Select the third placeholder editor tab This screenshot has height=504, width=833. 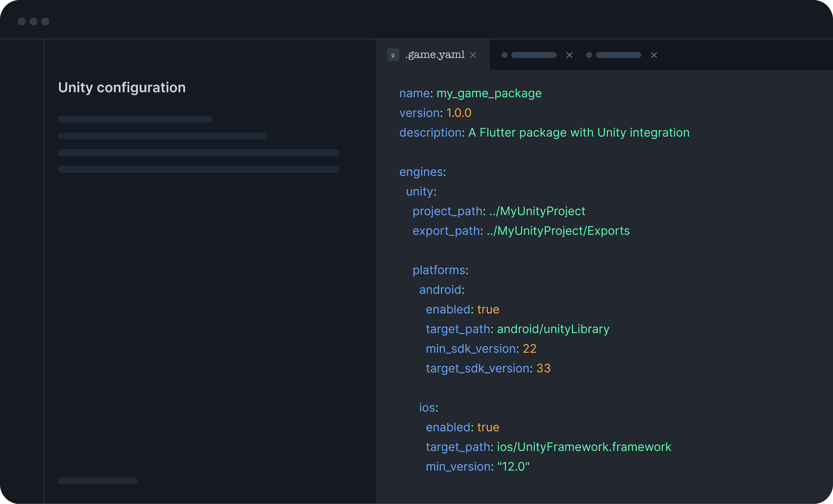618,55
